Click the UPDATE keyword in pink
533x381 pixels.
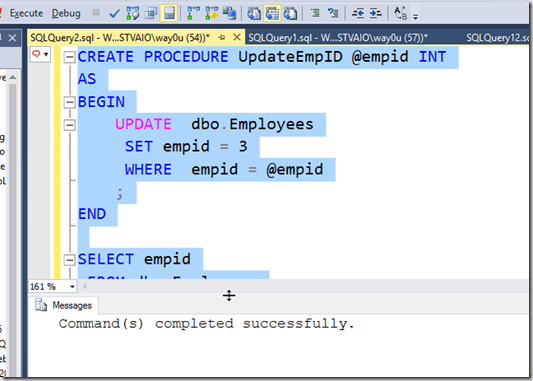pos(143,124)
